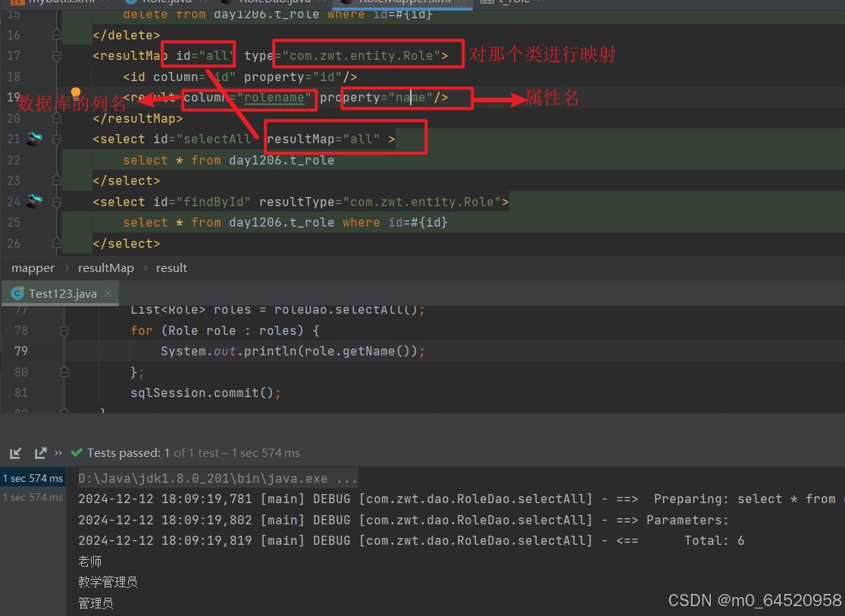Click the green Tests passed checkmark icon

coord(77,452)
